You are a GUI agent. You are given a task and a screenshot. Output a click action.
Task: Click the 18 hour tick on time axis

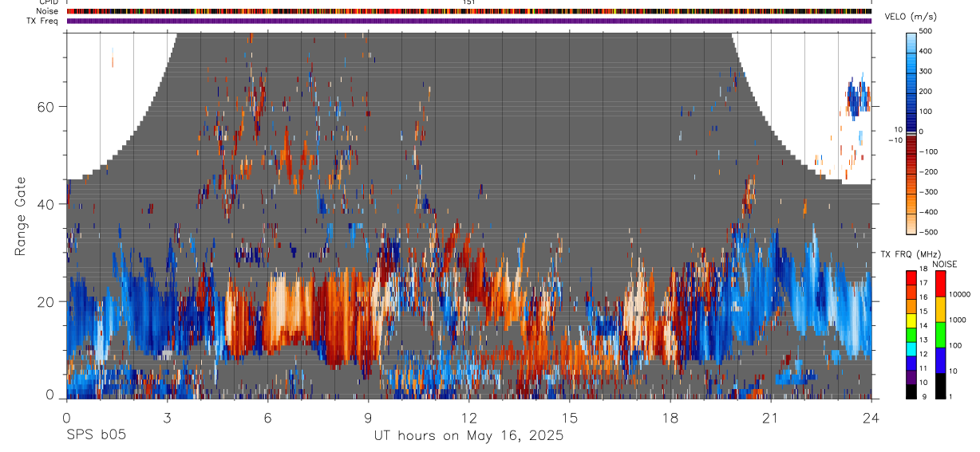670,417
